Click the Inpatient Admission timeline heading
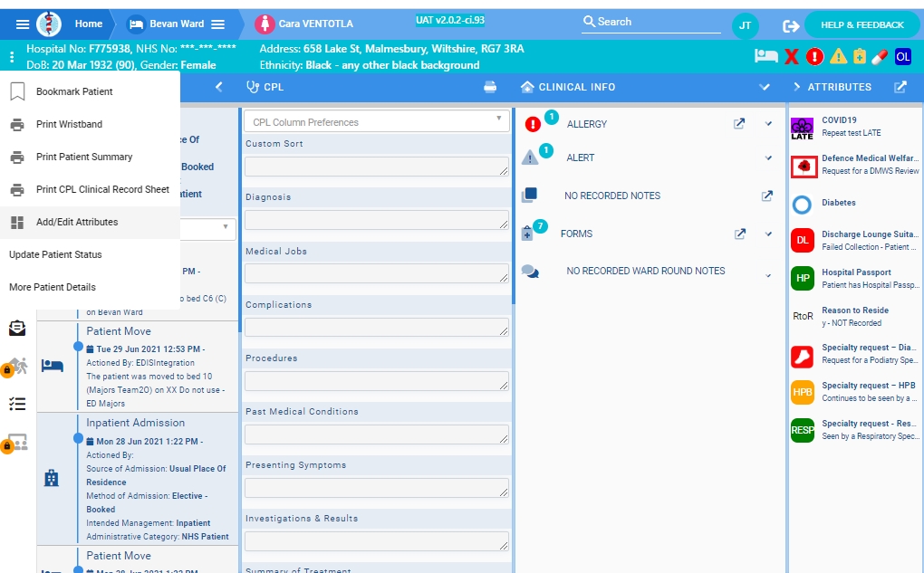The width and height of the screenshot is (924, 573). coord(136,423)
